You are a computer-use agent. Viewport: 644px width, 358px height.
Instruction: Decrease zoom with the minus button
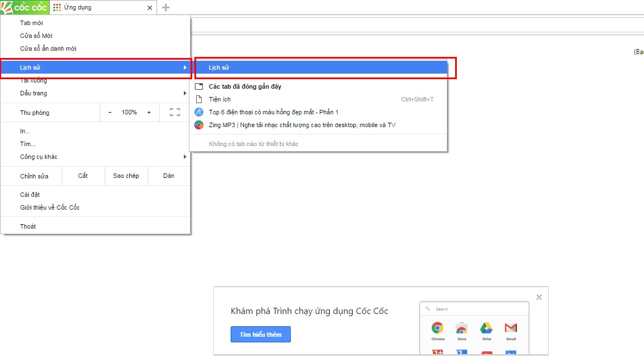tap(110, 112)
